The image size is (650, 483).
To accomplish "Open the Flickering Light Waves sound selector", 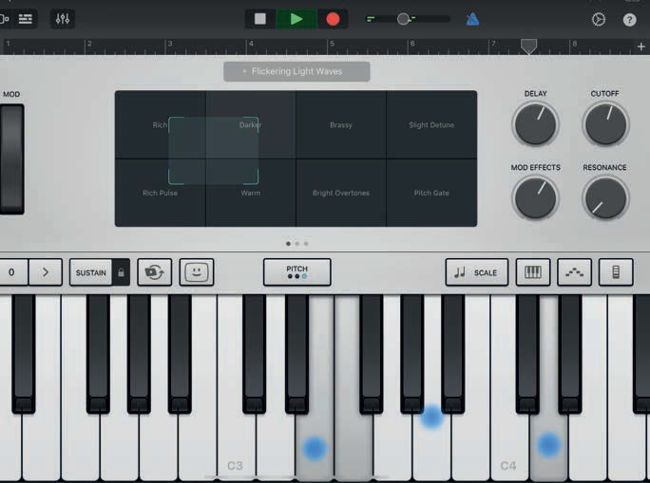I will pyautogui.click(x=297, y=72).
